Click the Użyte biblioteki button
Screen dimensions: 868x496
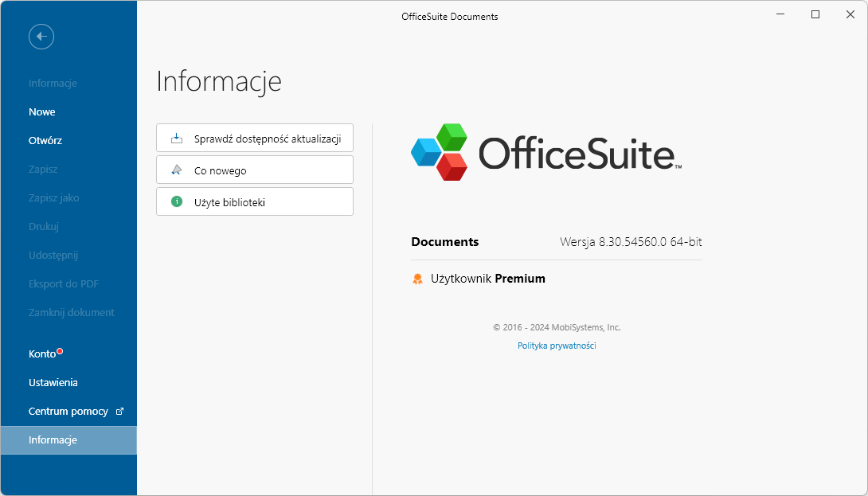click(x=255, y=201)
